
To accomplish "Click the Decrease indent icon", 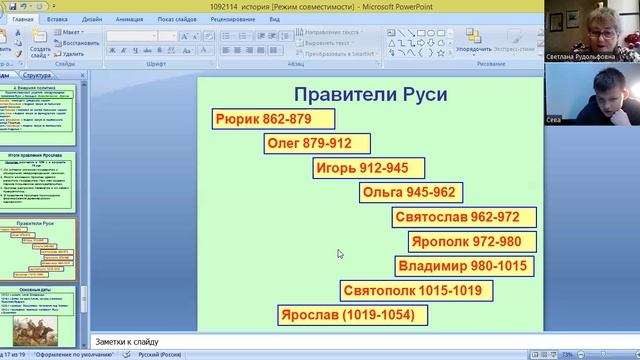I will tap(261, 36).
